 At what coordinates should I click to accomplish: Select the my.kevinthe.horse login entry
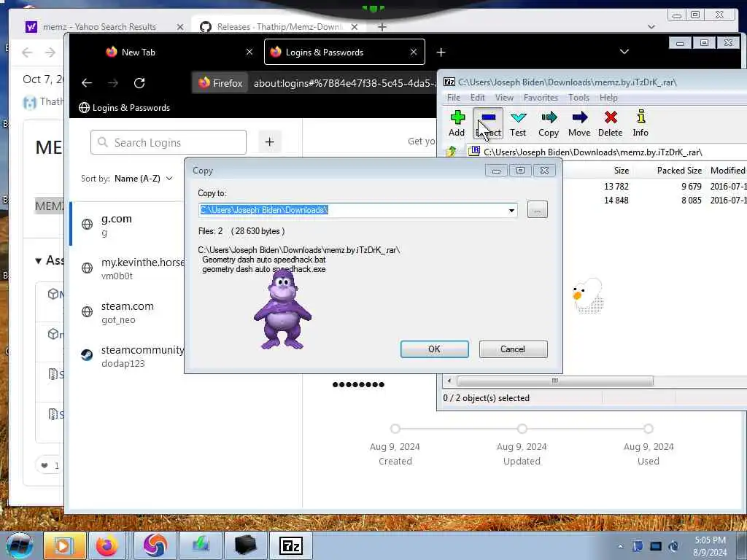click(x=127, y=268)
